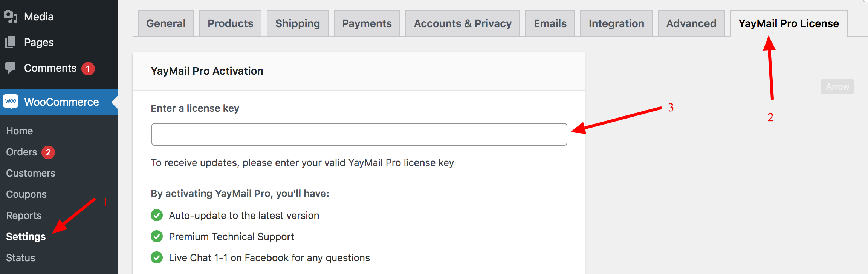Switch to the Integration tab
868x274 pixels.
pyautogui.click(x=616, y=23)
